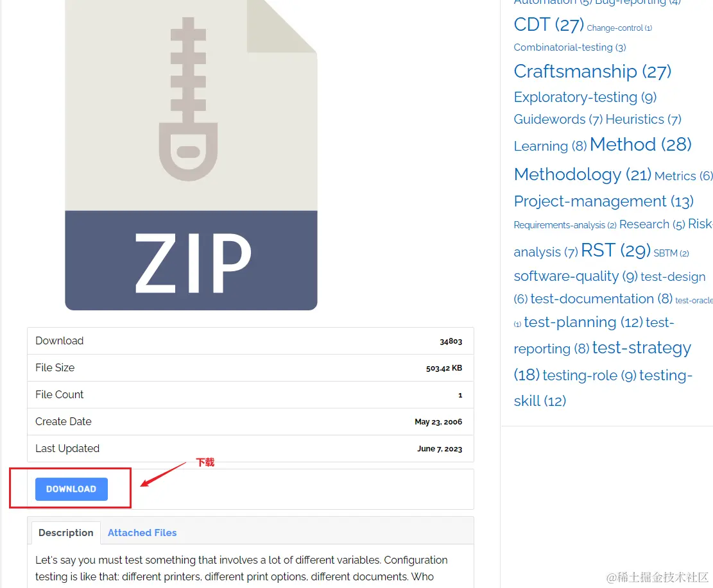Click the software-quality (9) tag
The image size is (713, 588).
[575, 276]
